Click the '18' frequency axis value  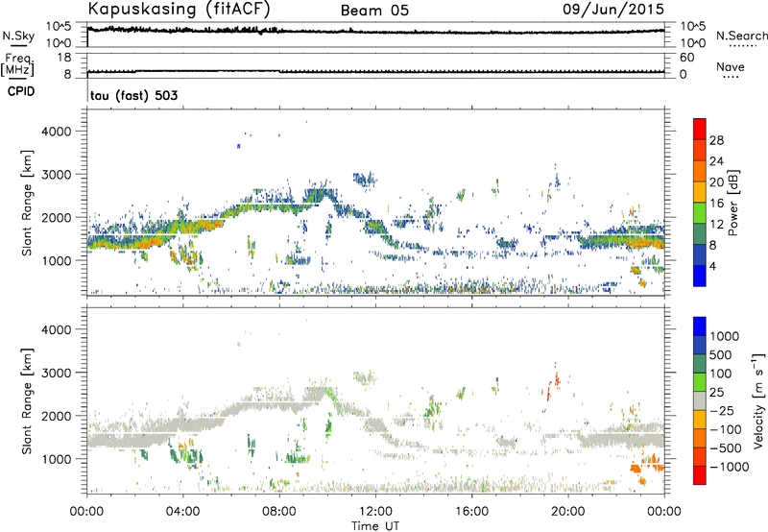64,58
